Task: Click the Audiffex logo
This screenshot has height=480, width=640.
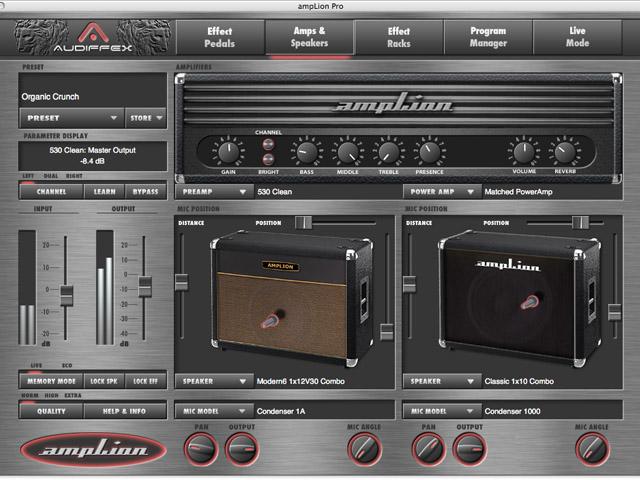Action: [93, 38]
